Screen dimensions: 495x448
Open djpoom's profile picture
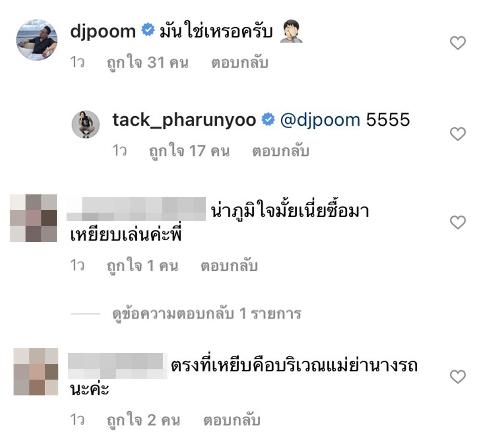37,40
